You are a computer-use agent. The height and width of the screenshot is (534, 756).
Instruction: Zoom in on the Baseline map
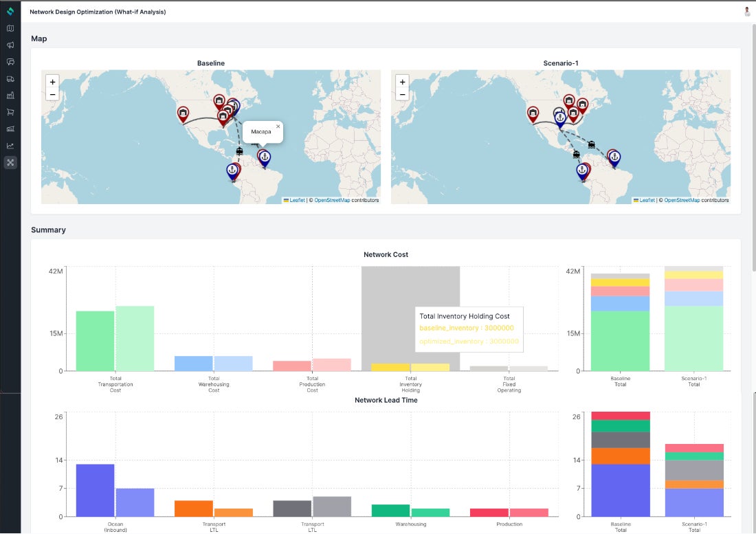53,82
